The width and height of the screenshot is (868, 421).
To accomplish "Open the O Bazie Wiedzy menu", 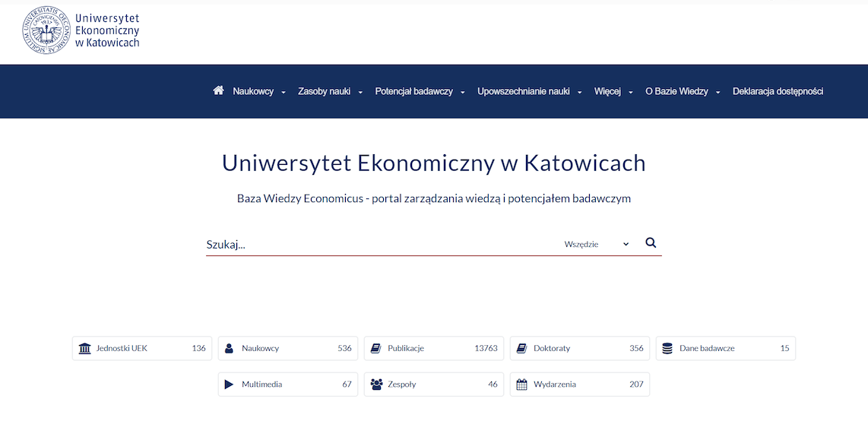I will (676, 91).
